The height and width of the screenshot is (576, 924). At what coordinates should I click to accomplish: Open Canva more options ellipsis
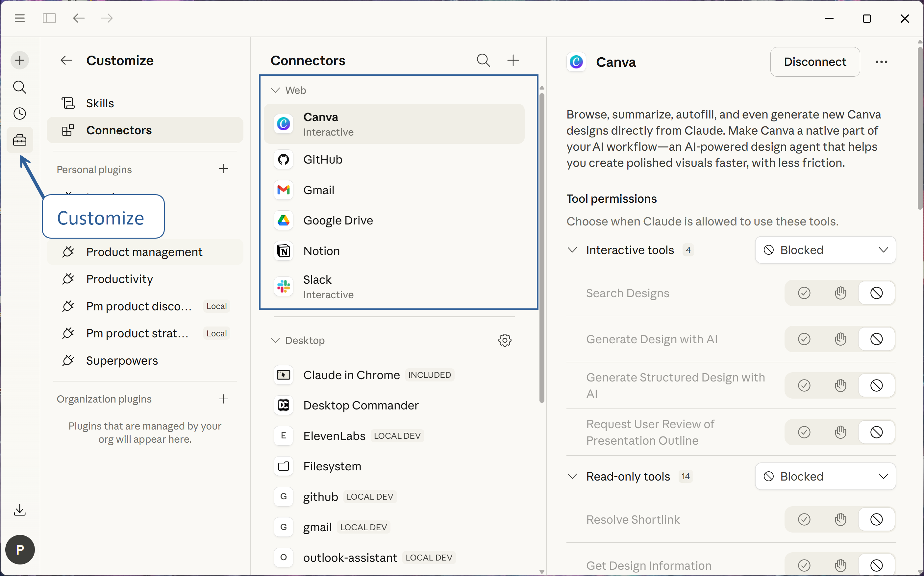pos(881,62)
